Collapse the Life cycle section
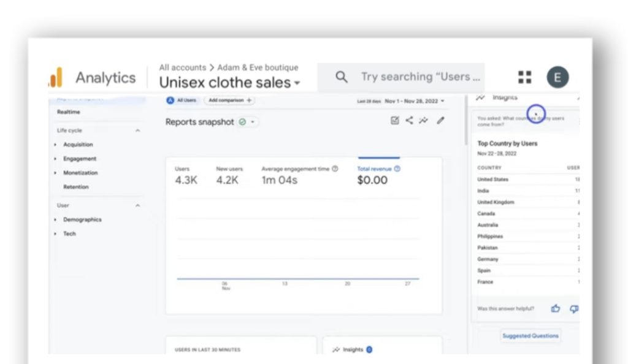This screenshot has width=628, height=364. 137,131
